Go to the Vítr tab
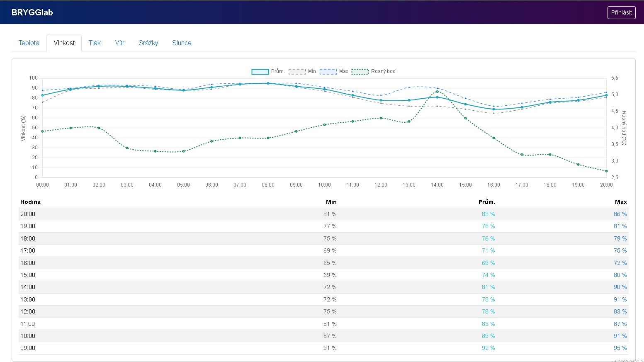 pyautogui.click(x=120, y=43)
